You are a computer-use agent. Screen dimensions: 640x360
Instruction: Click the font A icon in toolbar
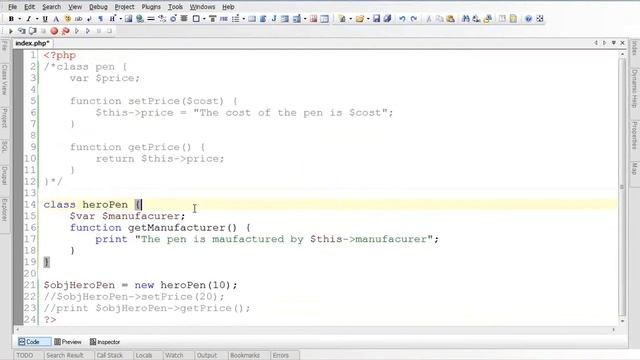tap(56, 19)
